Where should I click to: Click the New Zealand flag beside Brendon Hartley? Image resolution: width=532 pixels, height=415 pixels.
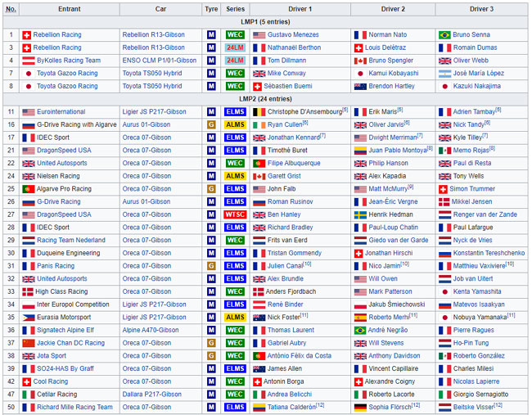pos(360,86)
